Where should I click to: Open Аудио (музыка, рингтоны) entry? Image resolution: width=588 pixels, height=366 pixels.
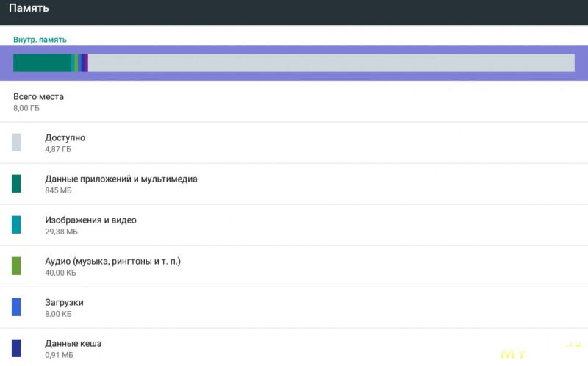[x=294, y=267]
